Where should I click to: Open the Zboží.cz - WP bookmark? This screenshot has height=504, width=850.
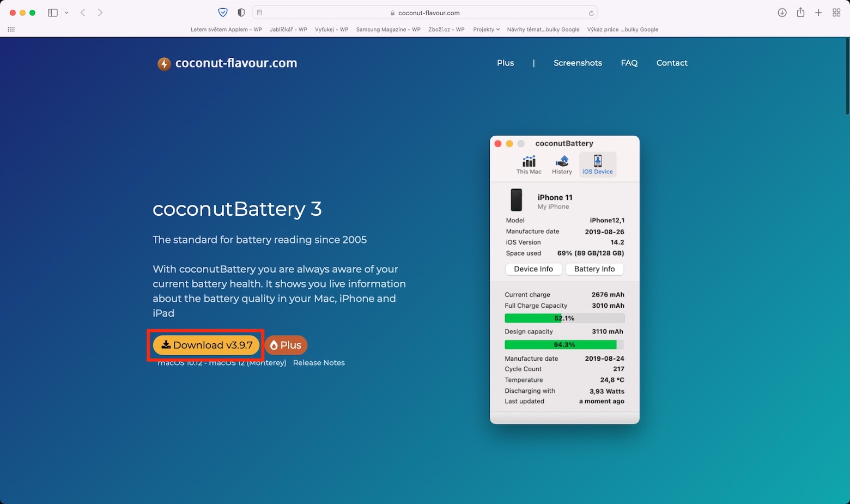pos(446,29)
